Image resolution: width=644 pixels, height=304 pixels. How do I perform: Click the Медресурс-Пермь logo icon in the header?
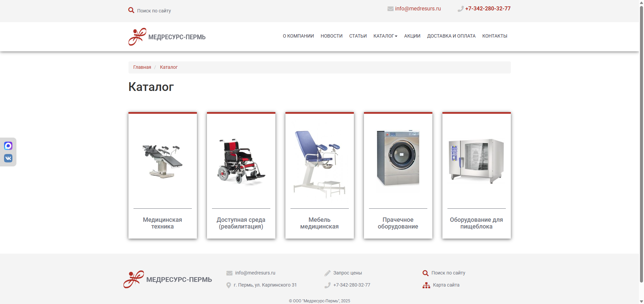[137, 37]
